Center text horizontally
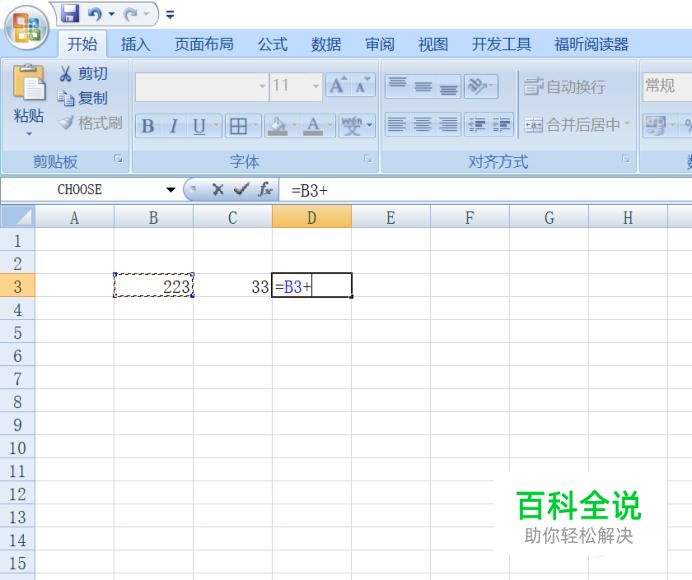This screenshot has height=580, width=692. (422, 124)
